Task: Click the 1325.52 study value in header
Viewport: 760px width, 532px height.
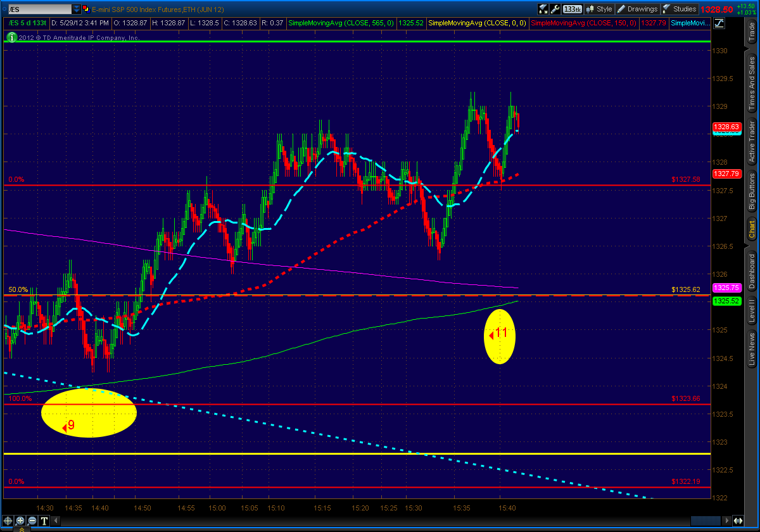Action: [412, 23]
